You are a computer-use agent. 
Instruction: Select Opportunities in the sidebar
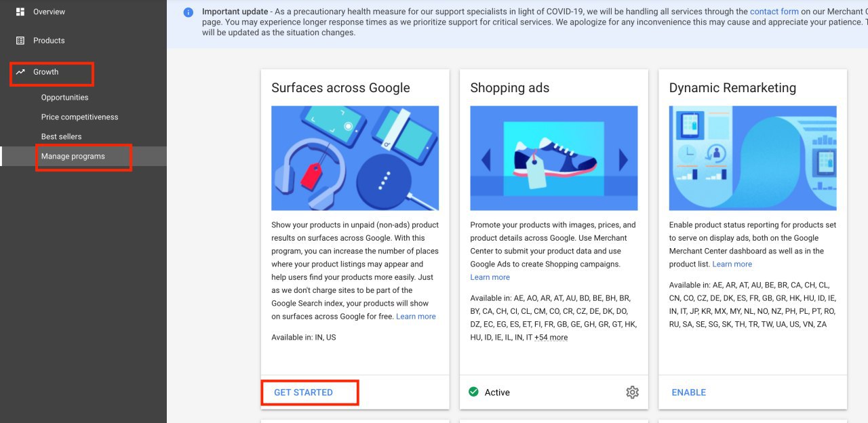64,98
